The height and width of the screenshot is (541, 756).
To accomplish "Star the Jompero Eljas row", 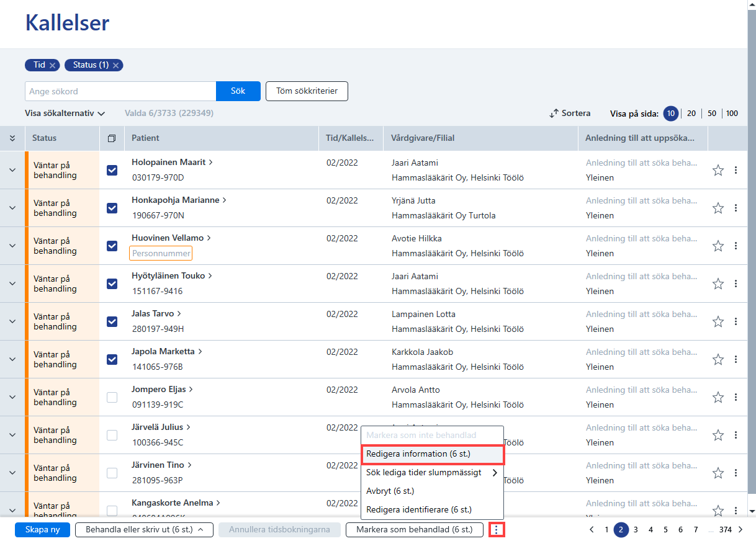I will (718, 397).
